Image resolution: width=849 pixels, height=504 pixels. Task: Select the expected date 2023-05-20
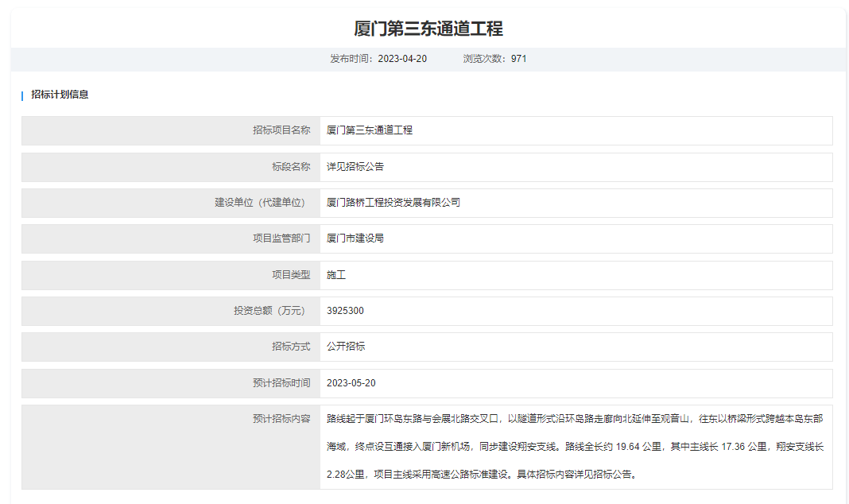[x=351, y=383]
